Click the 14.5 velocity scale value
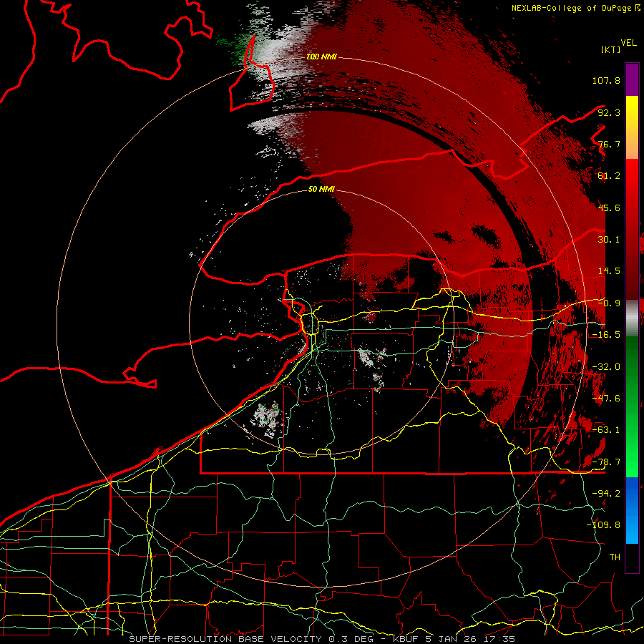The width and height of the screenshot is (644, 644). pyautogui.click(x=609, y=271)
